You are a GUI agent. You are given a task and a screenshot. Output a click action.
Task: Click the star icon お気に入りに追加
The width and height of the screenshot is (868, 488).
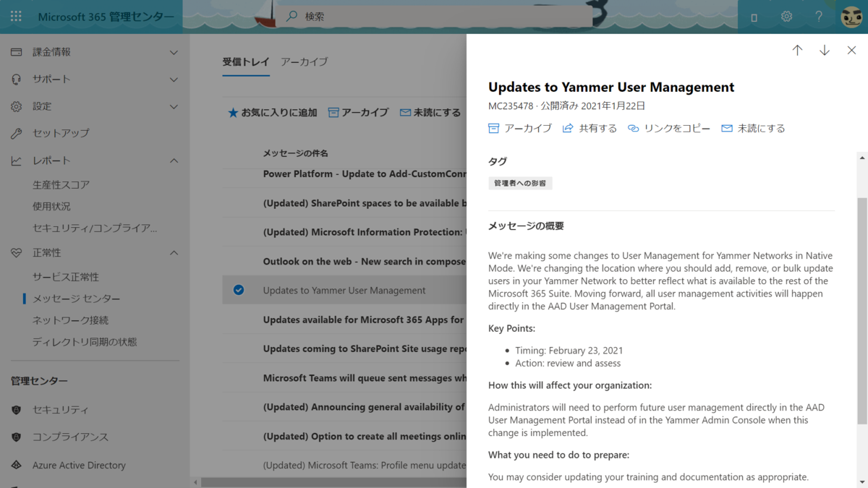(233, 113)
